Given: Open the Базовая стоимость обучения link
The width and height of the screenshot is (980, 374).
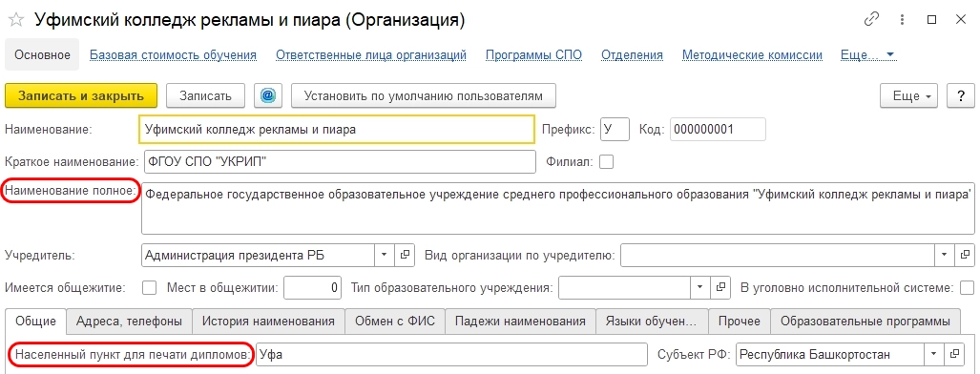Looking at the screenshot, I should (173, 55).
